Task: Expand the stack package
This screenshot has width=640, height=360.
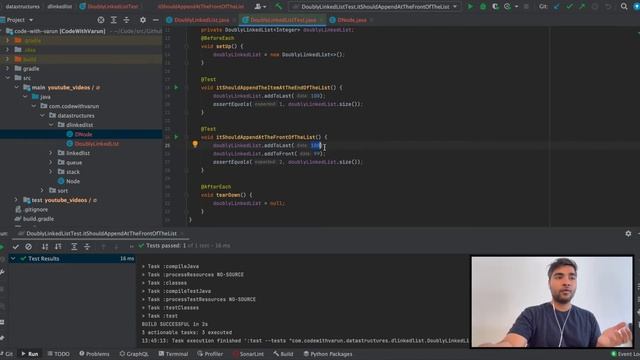Action: click(51, 171)
